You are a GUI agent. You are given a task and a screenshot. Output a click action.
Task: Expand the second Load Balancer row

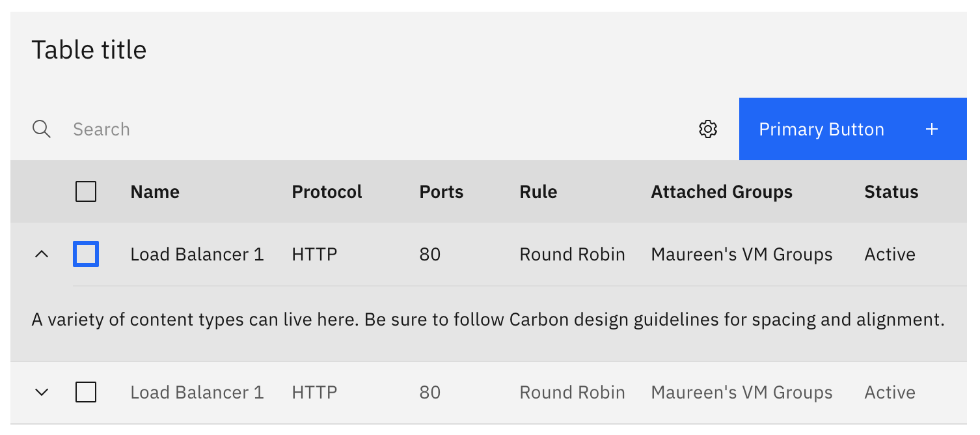pos(42,392)
